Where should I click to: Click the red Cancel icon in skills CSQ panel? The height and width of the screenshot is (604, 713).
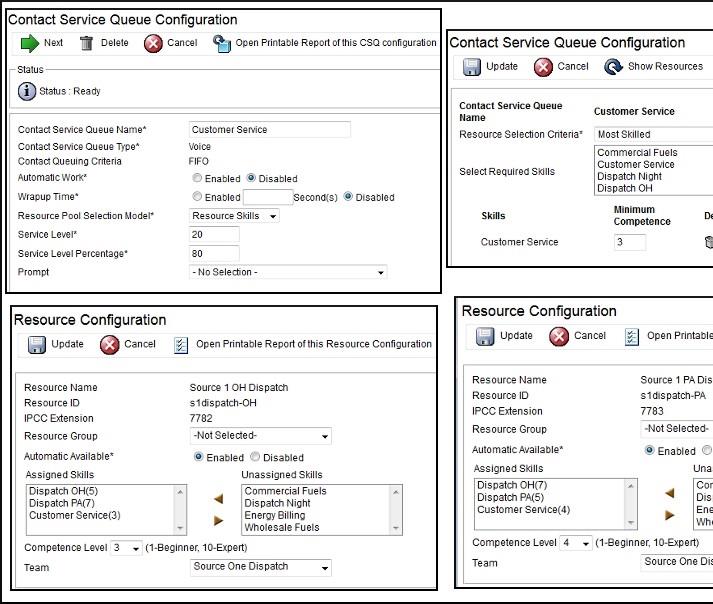tap(543, 67)
